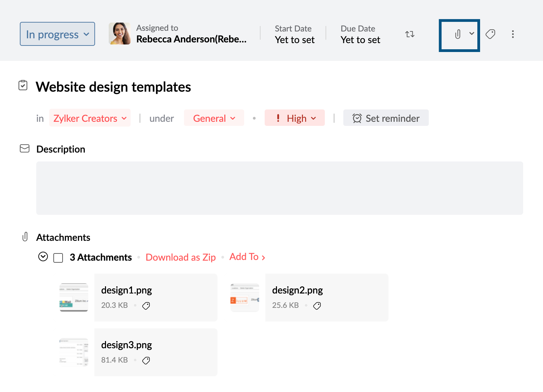Open the In progress status dropdown
The height and width of the screenshot is (392, 543).
57,34
